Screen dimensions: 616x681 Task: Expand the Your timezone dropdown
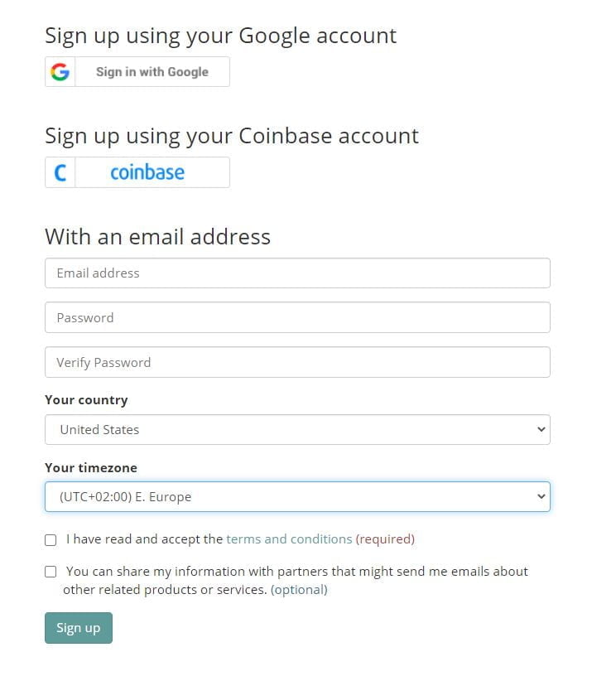pos(297,496)
